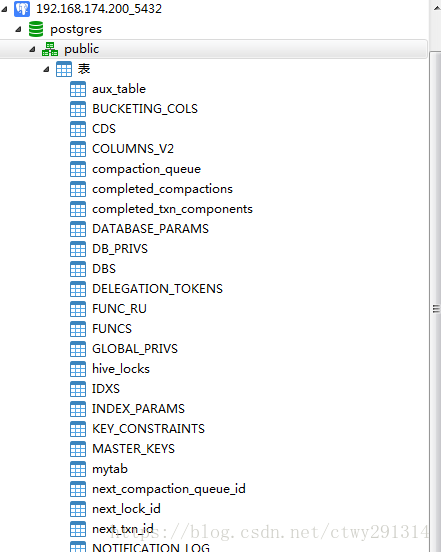The width and height of the screenshot is (441, 552).
Task: Click the compaction_queue table icon
Action: pos(78,169)
